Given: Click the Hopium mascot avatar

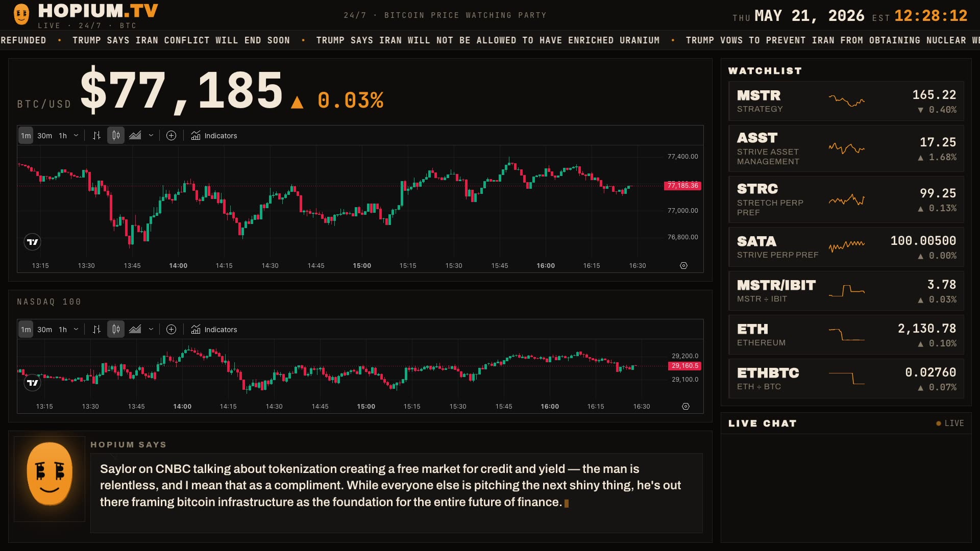Looking at the screenshot, I should point(50,479).
